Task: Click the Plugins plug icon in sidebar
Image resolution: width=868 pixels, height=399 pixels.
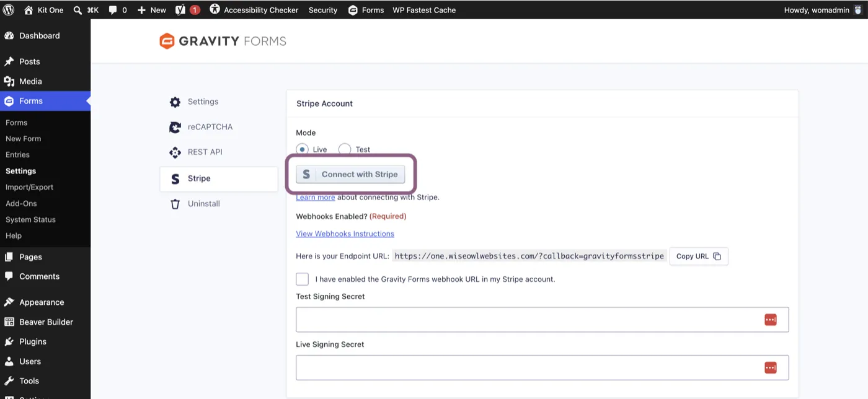Action: pos(9,342)
